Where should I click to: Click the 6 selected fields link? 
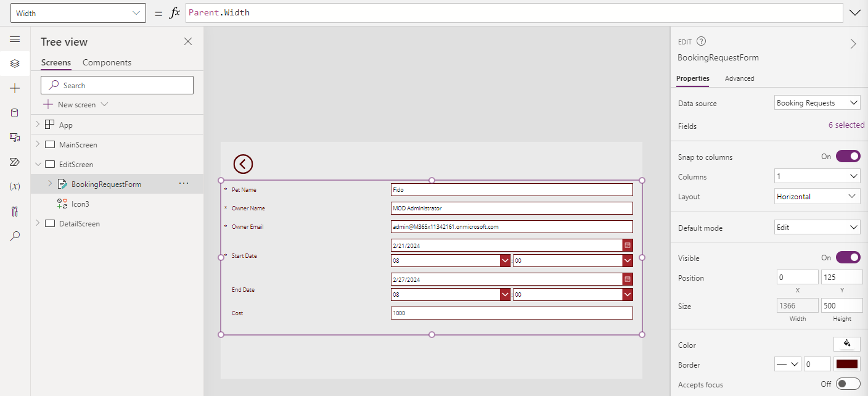click(846, 125)
